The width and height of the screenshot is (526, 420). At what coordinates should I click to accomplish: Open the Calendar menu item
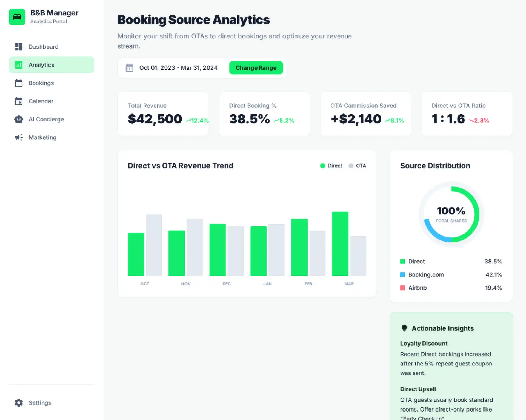point(41,101)
